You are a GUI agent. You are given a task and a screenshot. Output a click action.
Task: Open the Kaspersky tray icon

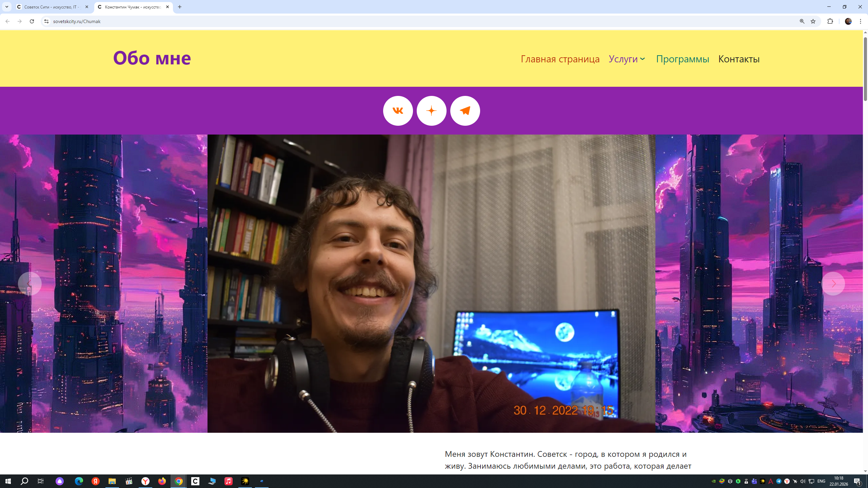738,481
